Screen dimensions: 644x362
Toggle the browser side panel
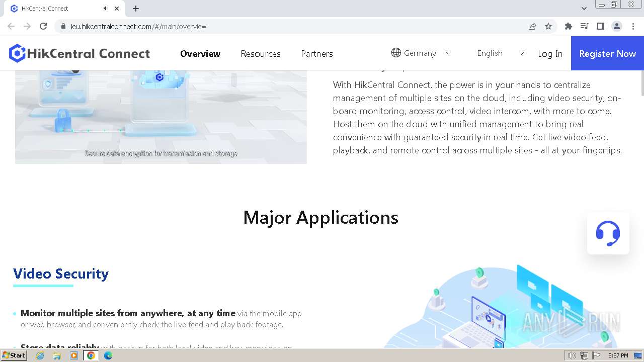click(x=601, y=26)
